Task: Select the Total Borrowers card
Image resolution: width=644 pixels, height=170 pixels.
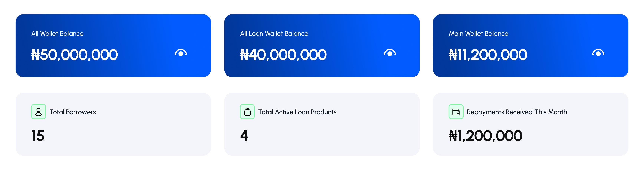Action: click(113, 124)
